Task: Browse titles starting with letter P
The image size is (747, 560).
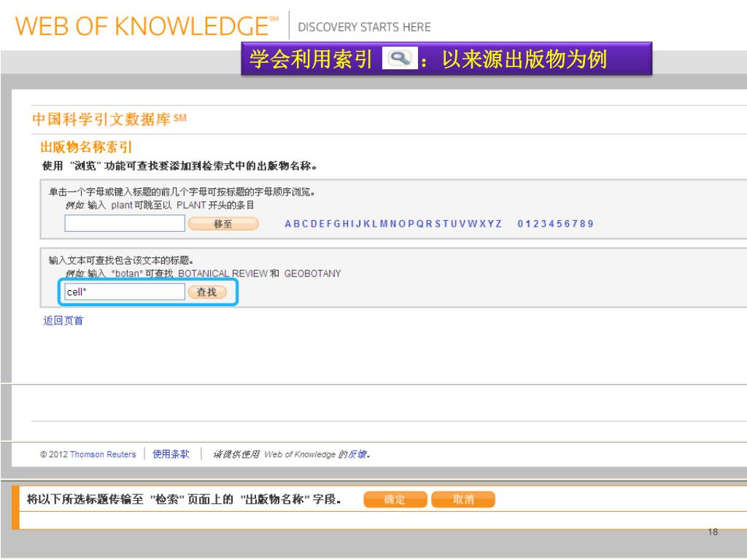Action: tap(411, 224)
